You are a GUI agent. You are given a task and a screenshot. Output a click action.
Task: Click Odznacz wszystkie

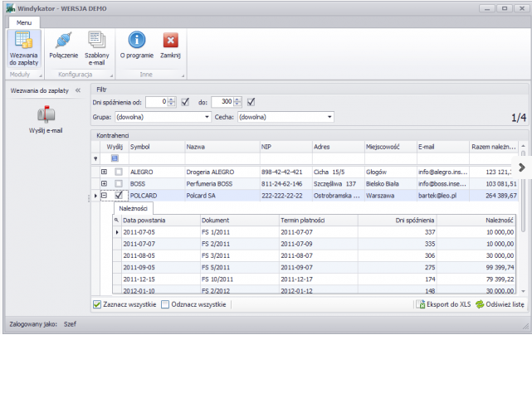coord(193,304)
